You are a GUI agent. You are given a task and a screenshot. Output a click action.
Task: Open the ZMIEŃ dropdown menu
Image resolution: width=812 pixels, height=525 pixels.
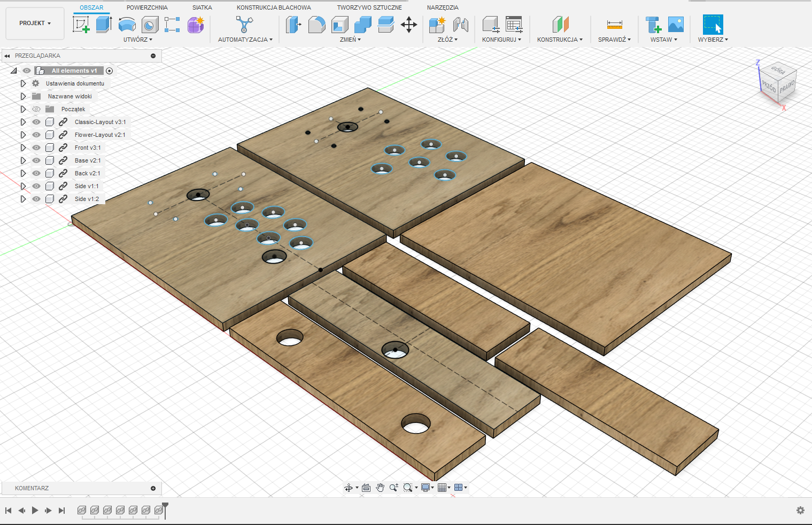coord(350,40)
